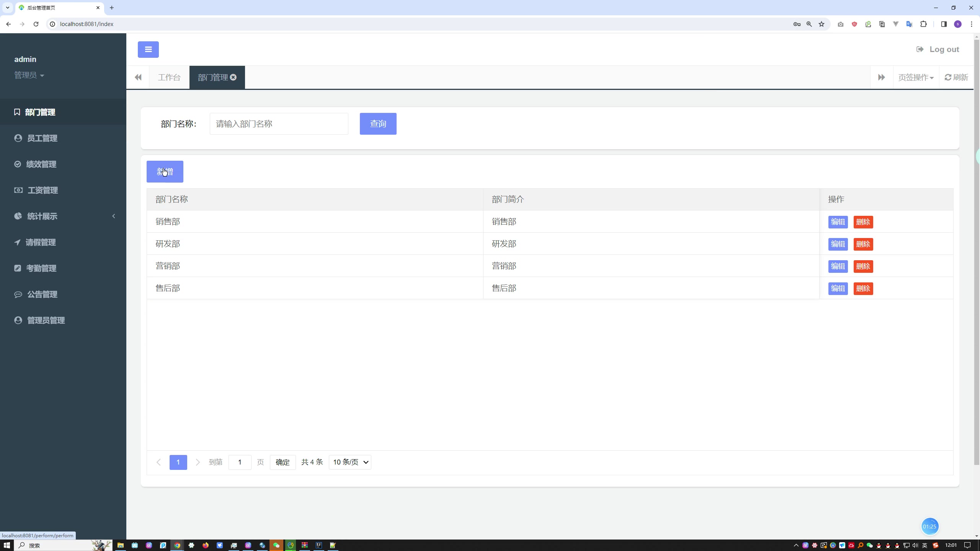Click the 部门名称 column header
The image size is (980, 551).
tap(315, 199)
